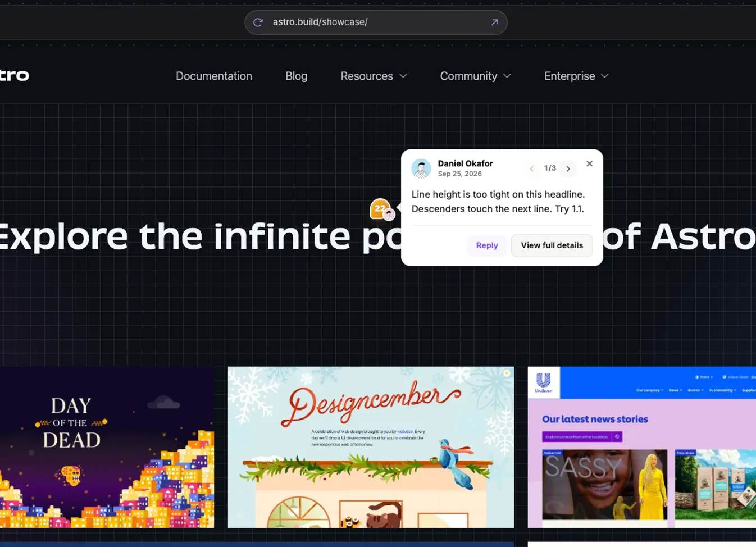
Task: Open the external link arrow in address bar
Action: point(494,22)
